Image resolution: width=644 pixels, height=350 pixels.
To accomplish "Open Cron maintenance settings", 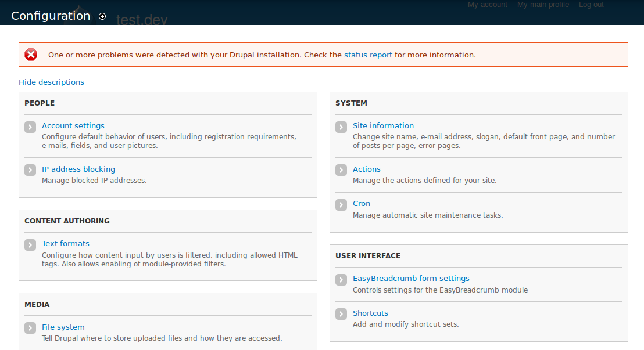I will (362, 203).
